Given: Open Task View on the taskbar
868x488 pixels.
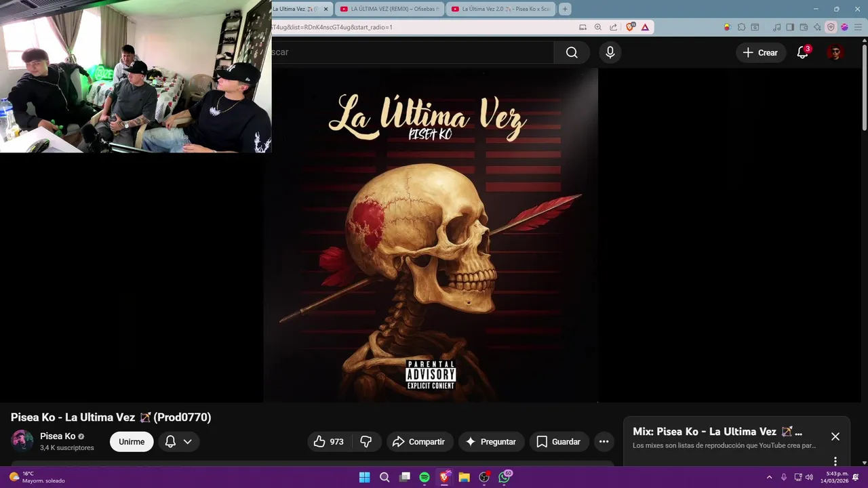Looking at the screenshot, I should point(405,477).
